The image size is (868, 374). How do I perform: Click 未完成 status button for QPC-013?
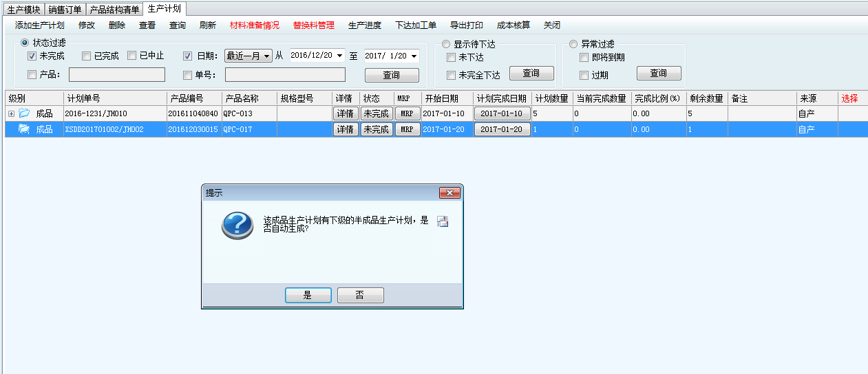pyautogui.click(x=377, y=113)
